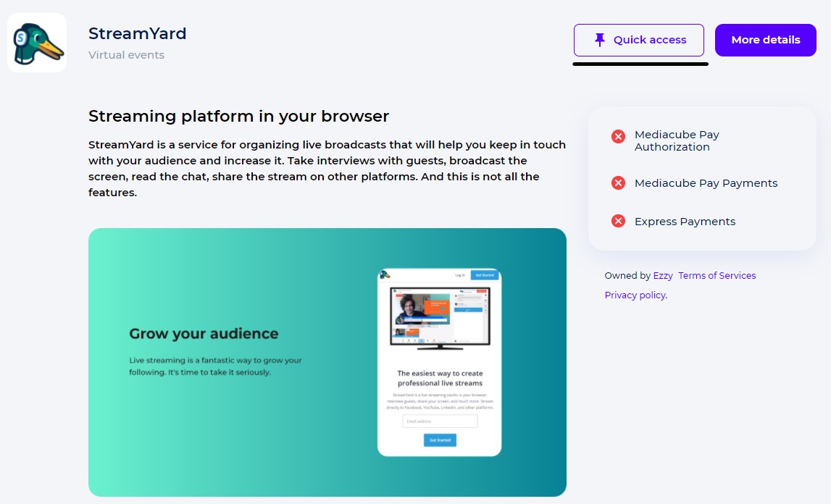Click the Owned by text
The height and width of the screenshot is (504, 831).
coord(627,276)
